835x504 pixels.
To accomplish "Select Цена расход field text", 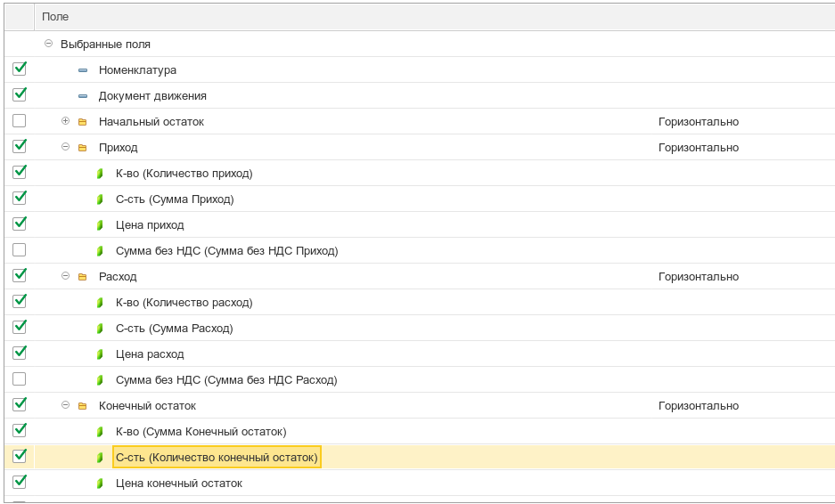I will click(150, 354).
